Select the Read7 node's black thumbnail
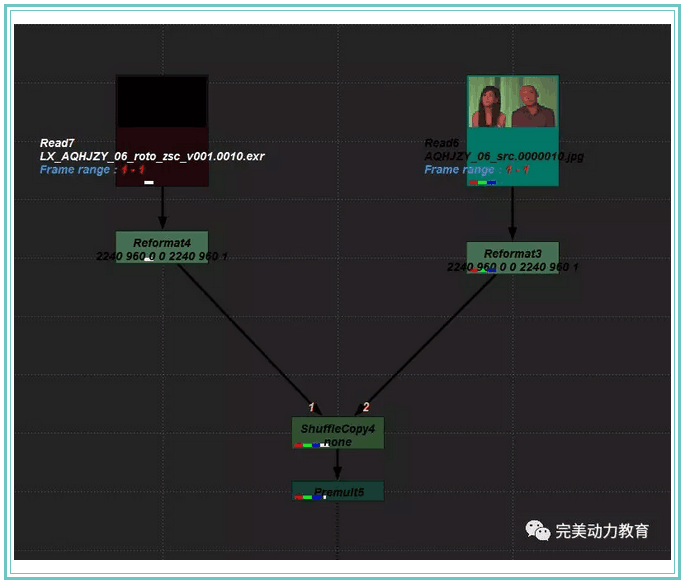 coord(162,102)
